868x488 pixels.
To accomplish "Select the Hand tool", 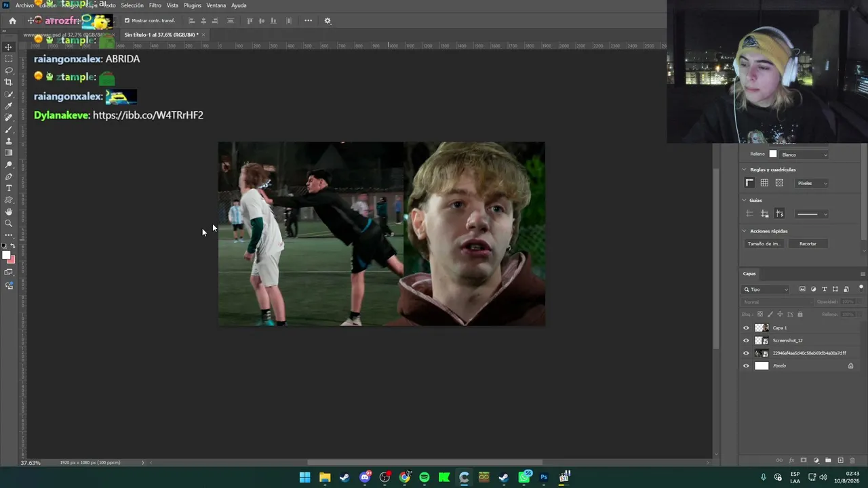I will (9, 211).
